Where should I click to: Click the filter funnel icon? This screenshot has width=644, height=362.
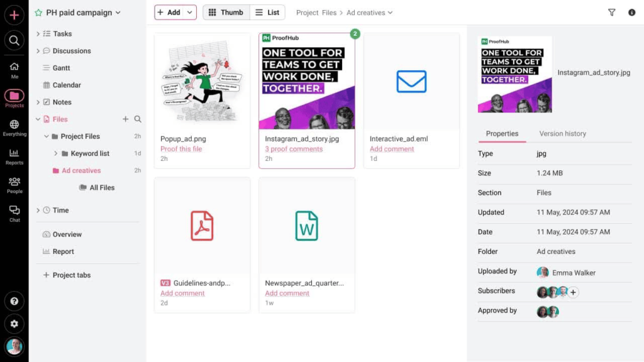pos(611,13)
